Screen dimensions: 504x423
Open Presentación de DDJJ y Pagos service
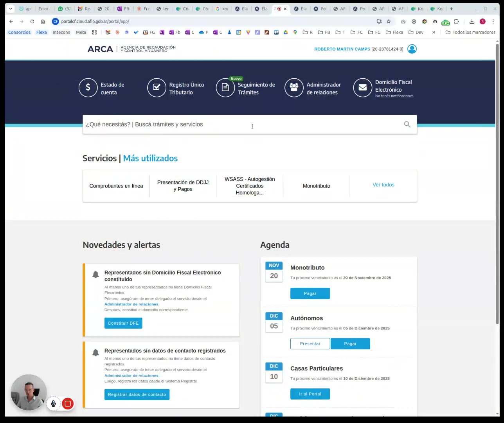(x=183, y=186)
